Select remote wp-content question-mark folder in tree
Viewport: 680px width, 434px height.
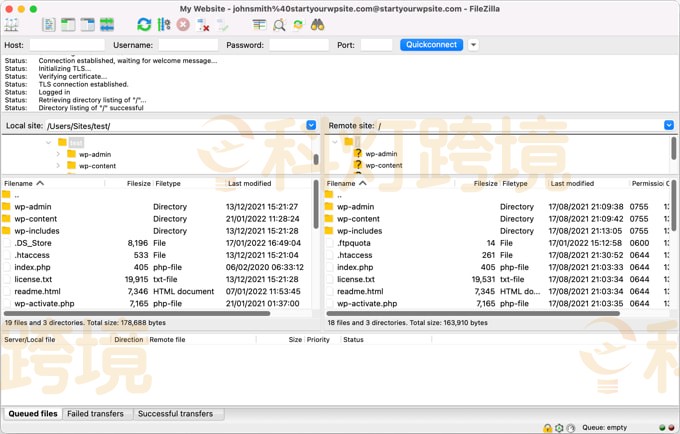(358, 165)
